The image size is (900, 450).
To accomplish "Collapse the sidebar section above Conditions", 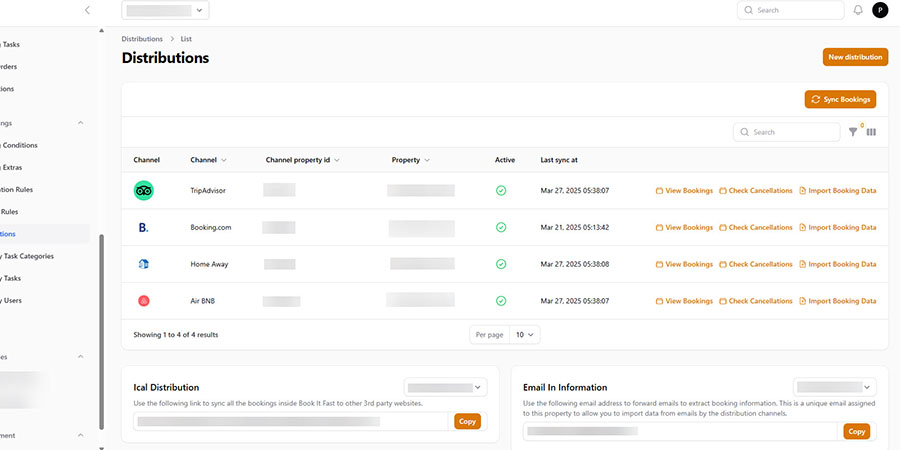I will click(x=80, y=123).
